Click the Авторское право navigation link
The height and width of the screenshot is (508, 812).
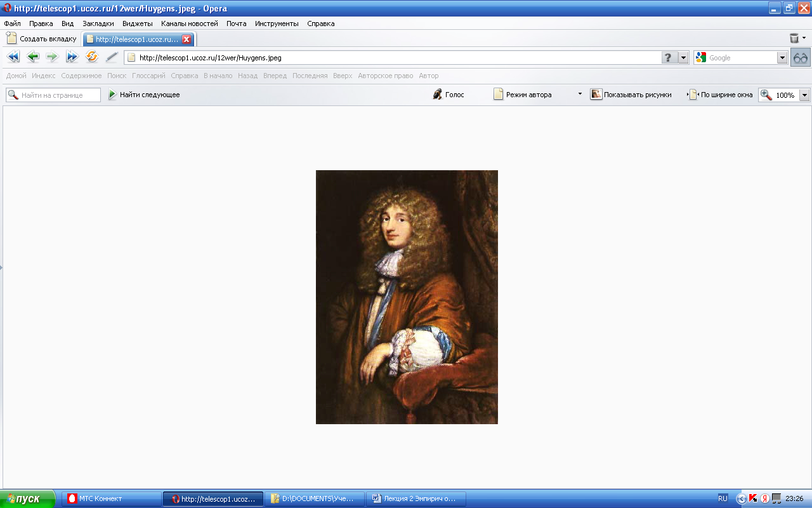click(386, 76)
